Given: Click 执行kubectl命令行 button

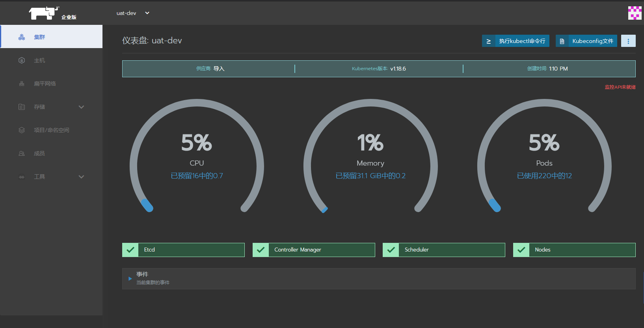Looking at the screenshot, I should pyautogui.click(x=516, y=41).
